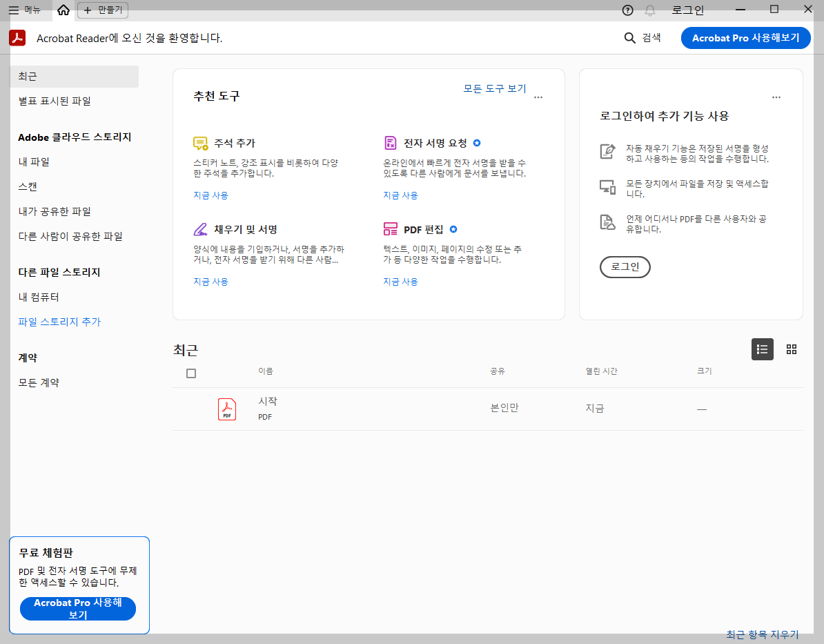Click 지금 opened time in 시작 row

595,409
